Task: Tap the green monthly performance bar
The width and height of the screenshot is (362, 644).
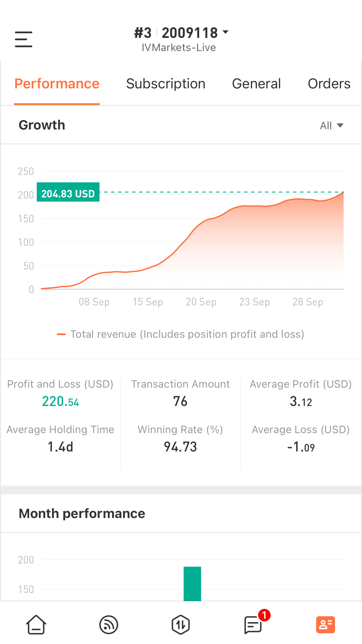Action: tap(192, 583)
